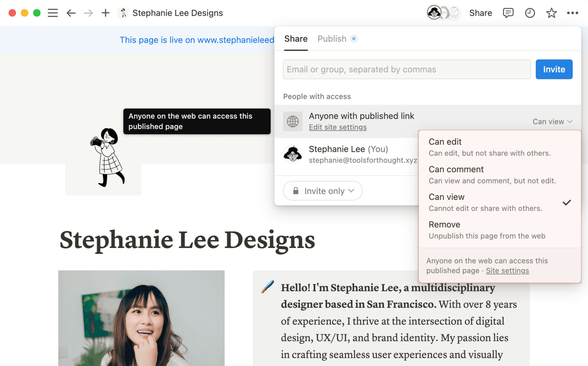Open the comments speech bubble icon
Image resolution: width=588 pixels, height=366 pixels.
[508, 13]
